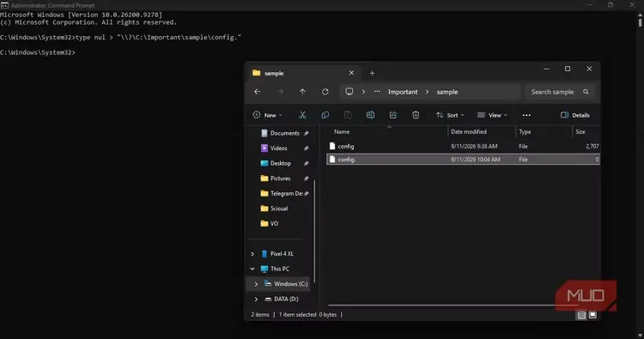Click the '9/11/2026 10:04 AM' date cell
This screenshot has height=339, width=644.
[476, 160]
